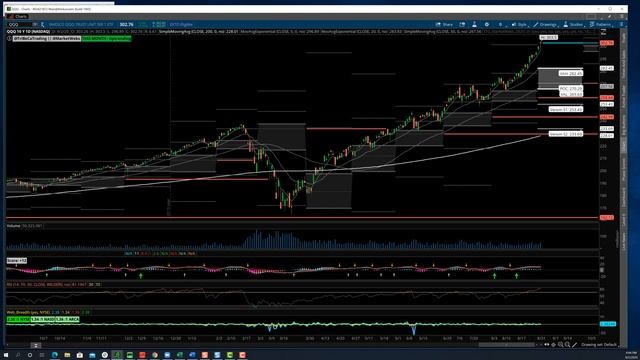Image resolution: width=640 pixels, height=360 pixels.
Task: Click the crosshair pan icon in bottom bar
Action: pyautogui.click(x=553, y=345)
